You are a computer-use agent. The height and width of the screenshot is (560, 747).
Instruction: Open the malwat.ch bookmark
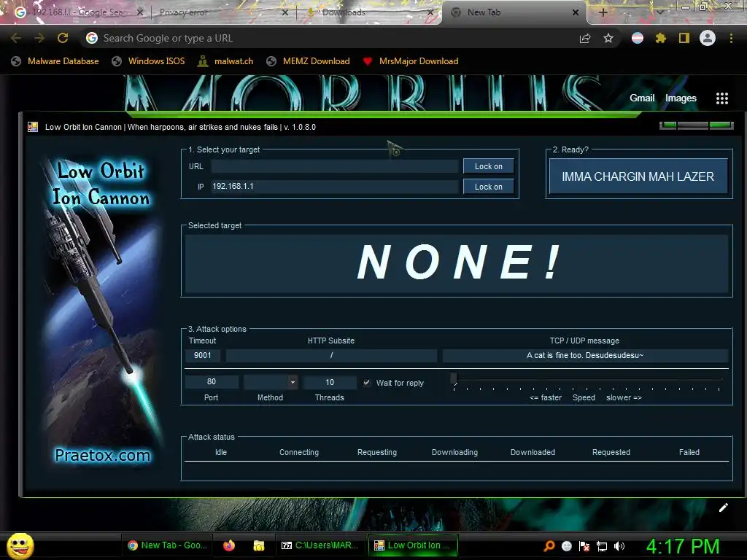click(225, 61)
